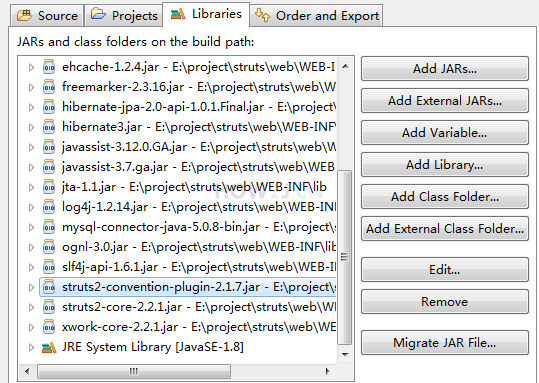Click the jar icon of hibernate-jpa-2.0-api-1.0.1.Final.jar
The height and width of the screenshot is (383, 539).
[x=49, y=107]
